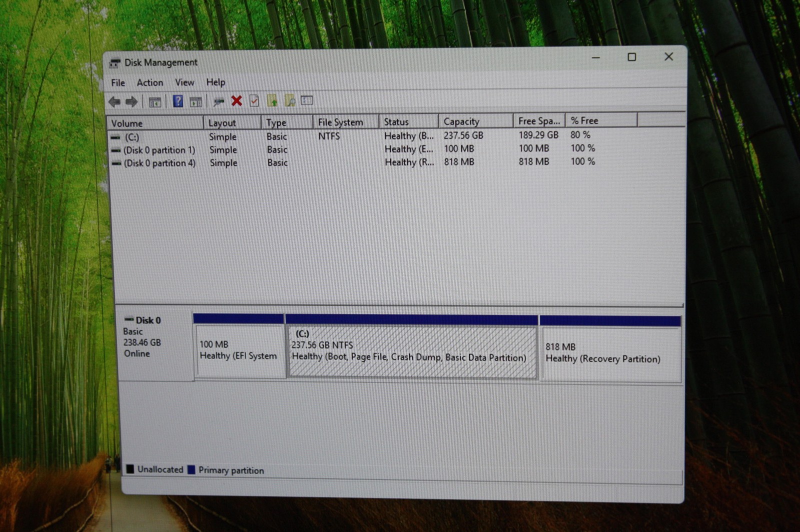
Task: Sort by the Capacity column header
Action: tap(476, 121)
